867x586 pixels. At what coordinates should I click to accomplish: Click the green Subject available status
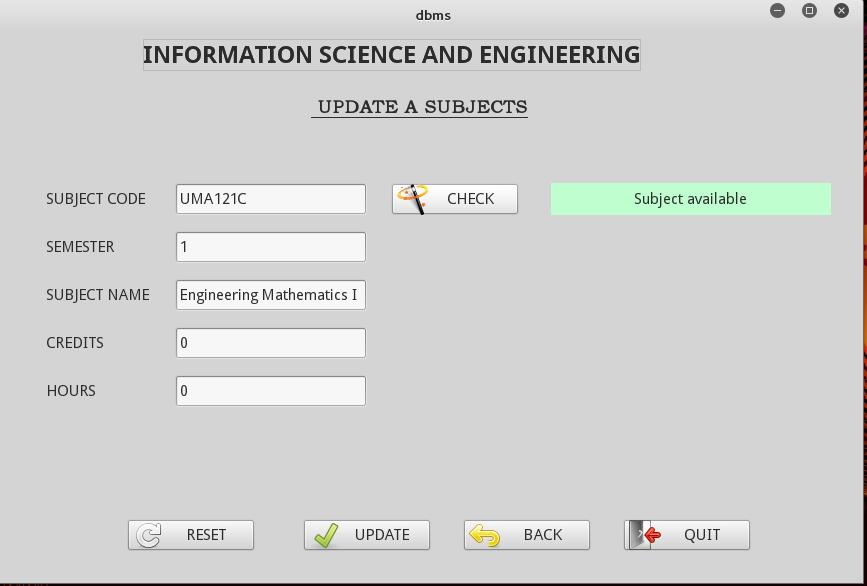click(691, 199)
